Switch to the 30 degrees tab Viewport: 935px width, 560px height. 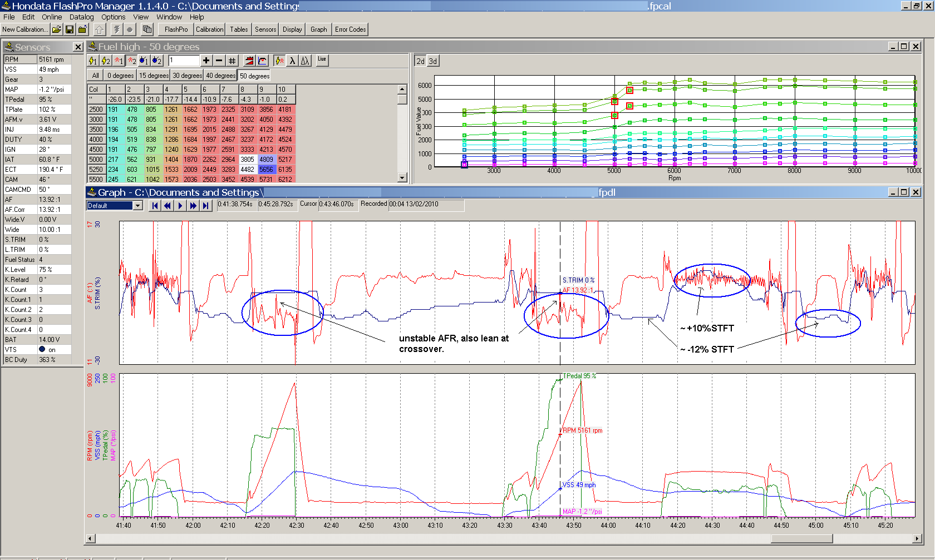(187, 76)
